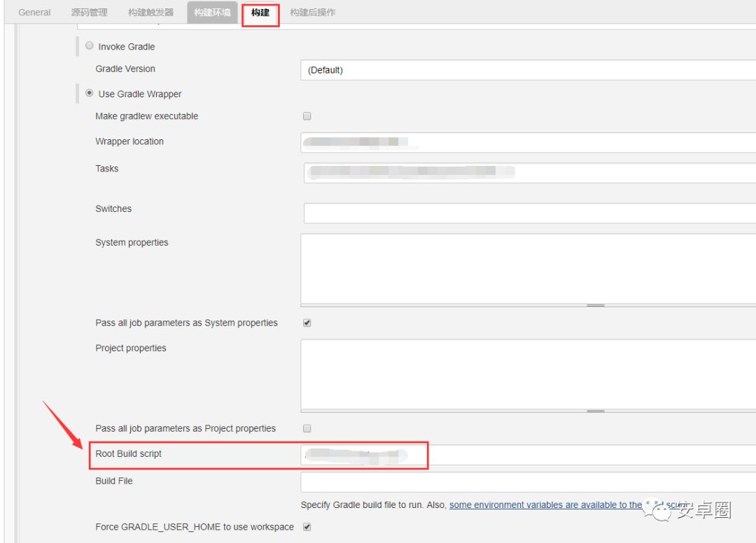Screen dimensions: 756x543
Task: Grab the Project properties resize handle
Action: [x=596, y=411]
